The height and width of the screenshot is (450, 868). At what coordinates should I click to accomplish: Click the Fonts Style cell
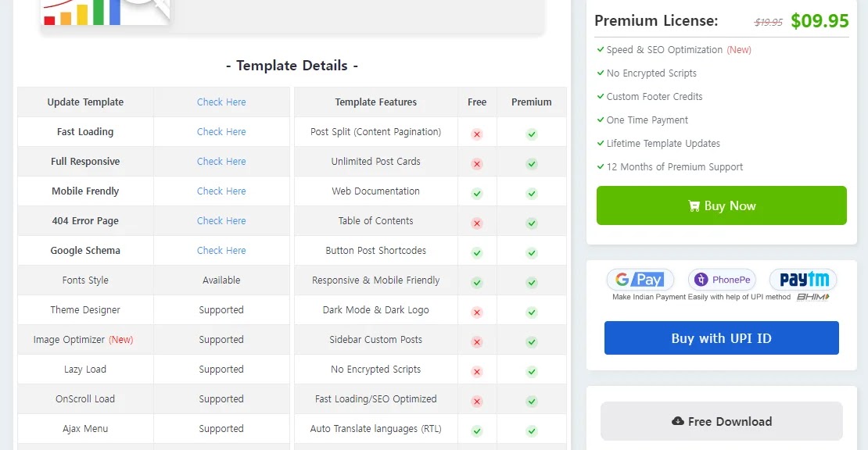85,280
